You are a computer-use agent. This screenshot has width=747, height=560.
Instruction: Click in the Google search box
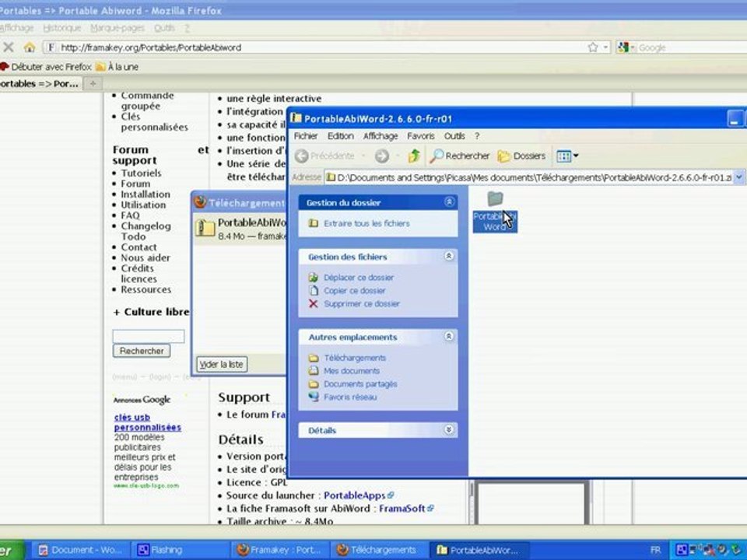pyautogui.click(x=691, y=47)
